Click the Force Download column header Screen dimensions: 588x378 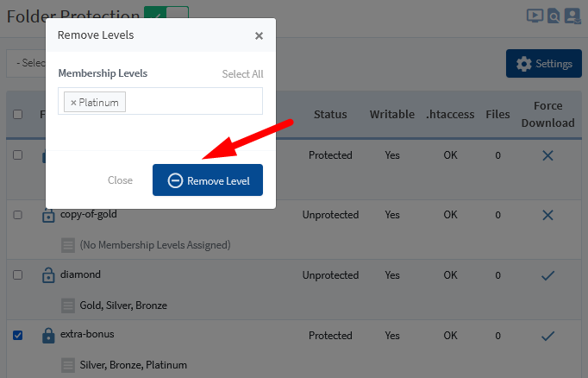pyautogui.click(x=547, y=114)
